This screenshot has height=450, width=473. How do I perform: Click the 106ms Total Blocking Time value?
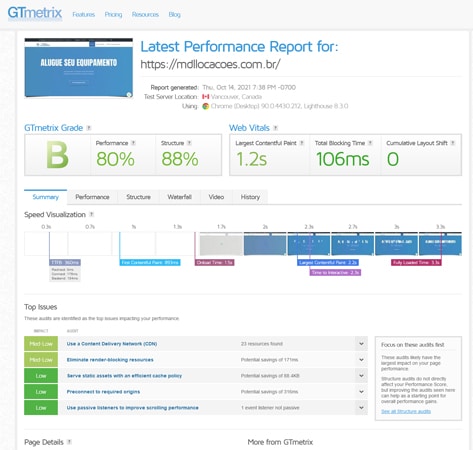click(x=343, y=159)
